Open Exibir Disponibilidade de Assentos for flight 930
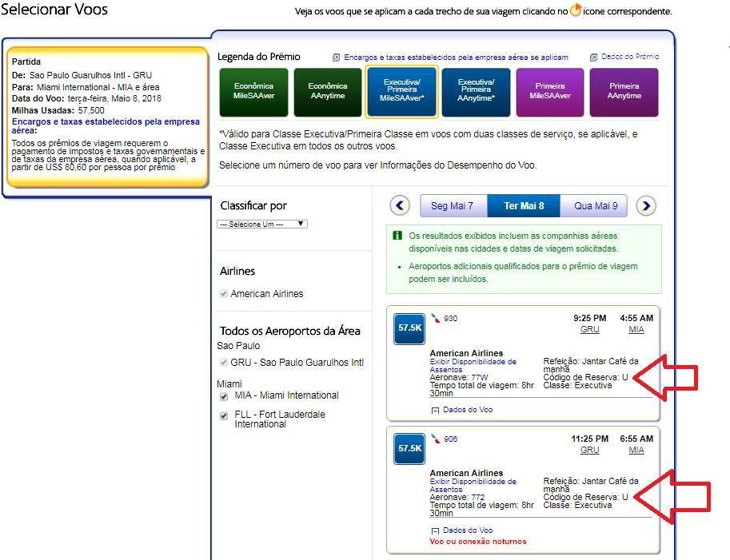This screenshot has height=560, width=730. pos(473,365)
